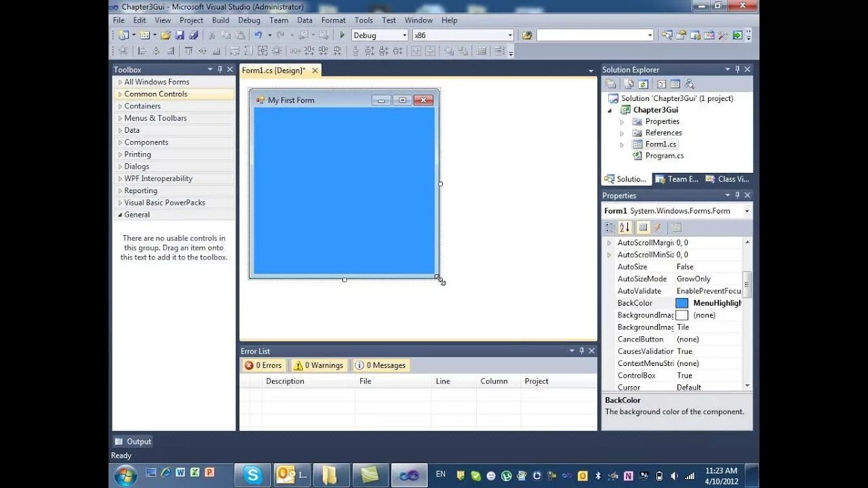Viewport: 868px width, 488px height.
Task: Open the Format menu
Action: point(333,20)
